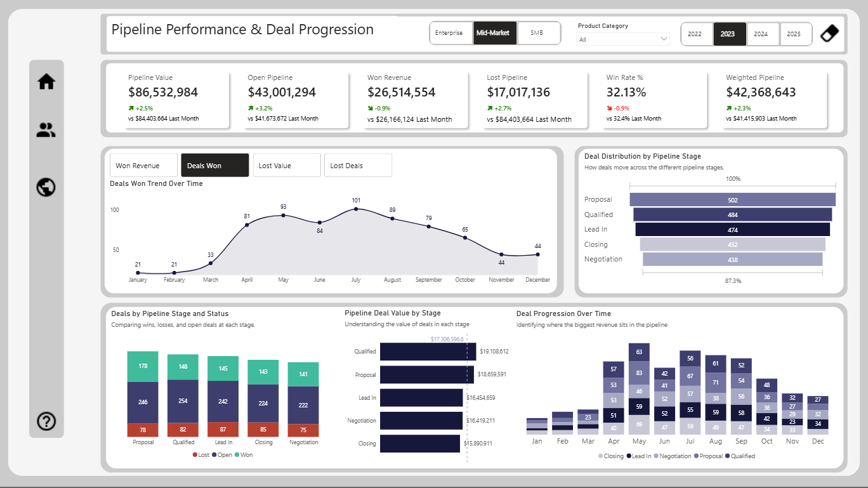Click the Negotiation bar valued $16,419,211
The image size is (868, 488).
click(421, 421)
